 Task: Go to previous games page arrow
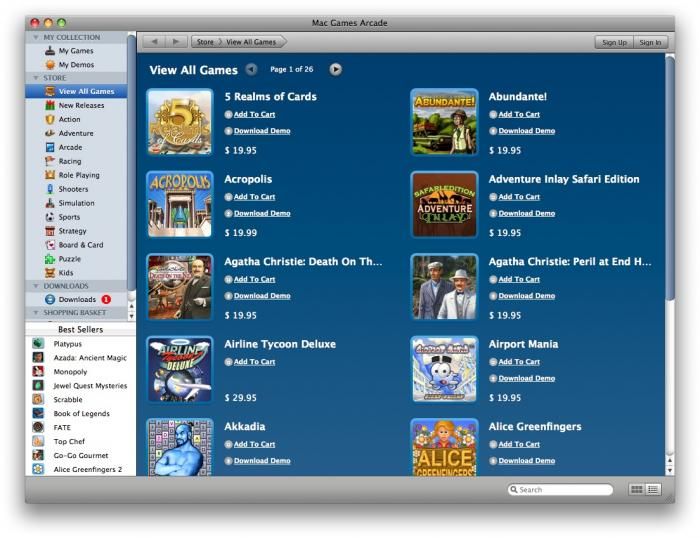coord(252,69)
